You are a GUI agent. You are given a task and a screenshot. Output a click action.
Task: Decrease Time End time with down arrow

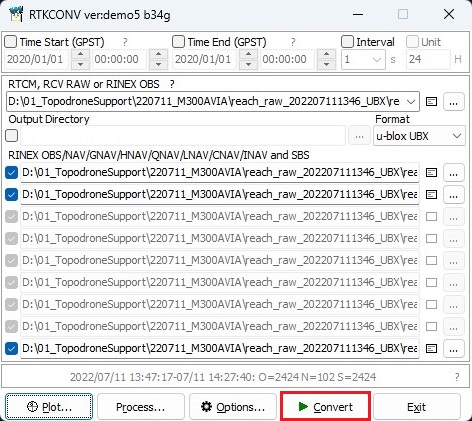pos(326,64)
